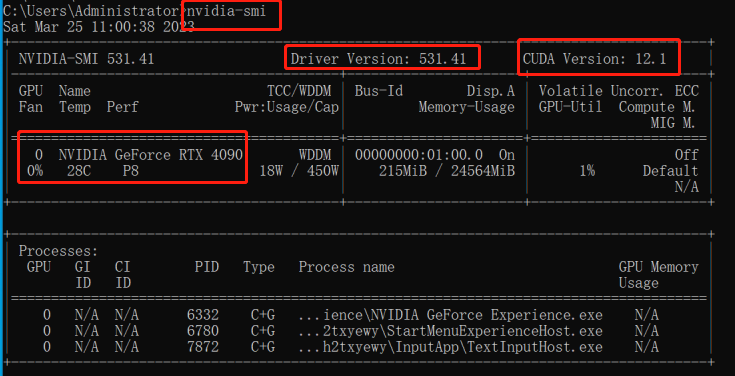Click the Default compute mode value
Image resolution: width=735 pixels, height=376 pixels.
click(670, 171)
